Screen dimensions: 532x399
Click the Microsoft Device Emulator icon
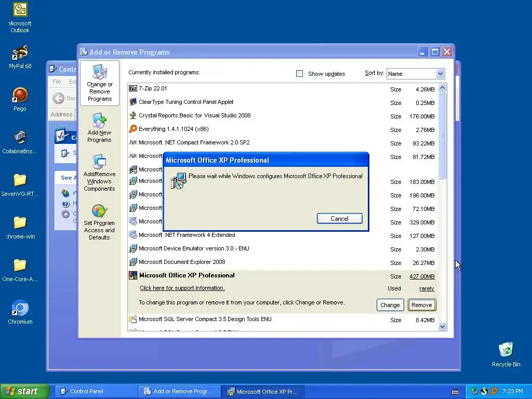[132, 249]
